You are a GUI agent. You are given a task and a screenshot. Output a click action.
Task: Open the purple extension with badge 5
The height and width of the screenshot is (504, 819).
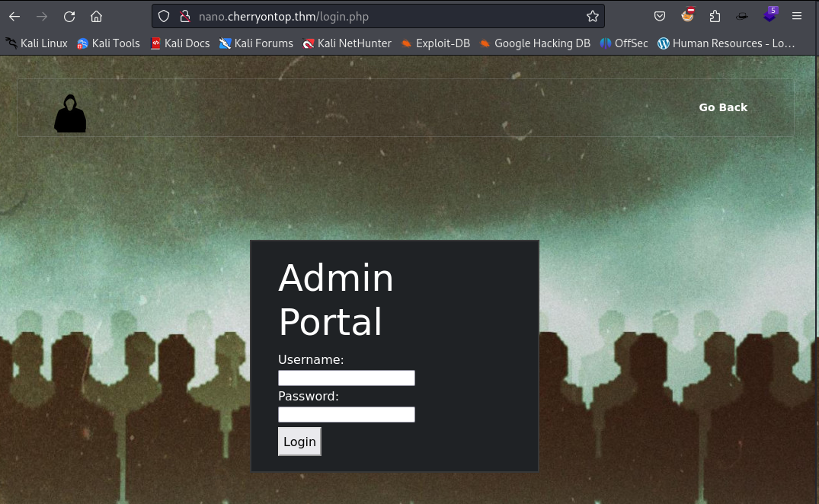[x=770, y=15]
